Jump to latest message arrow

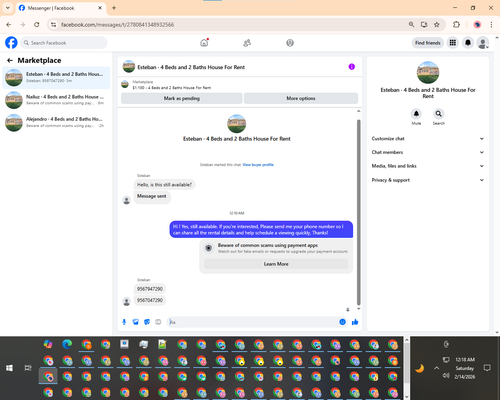(x=348, y=310)
